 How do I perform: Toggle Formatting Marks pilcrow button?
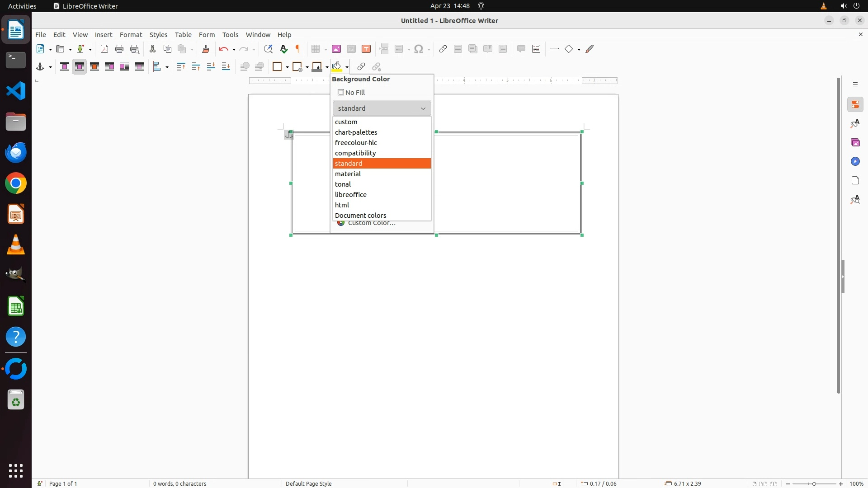[x=298, y=49]
